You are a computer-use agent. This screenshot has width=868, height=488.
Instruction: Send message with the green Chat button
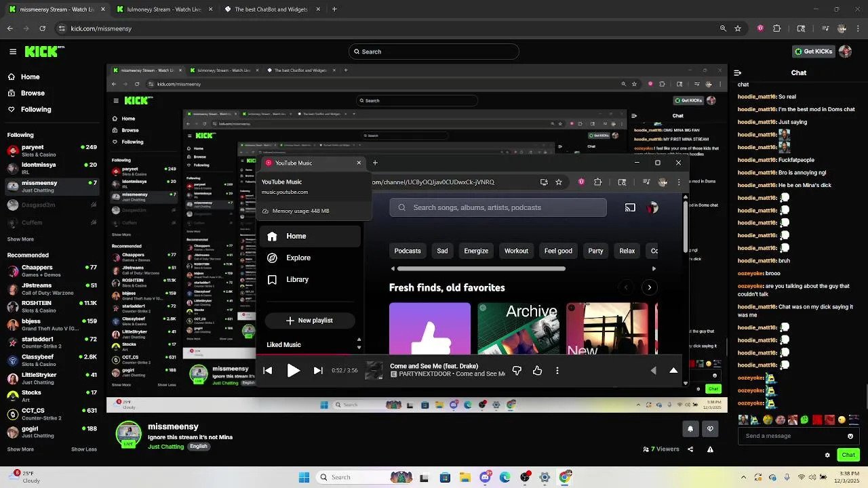point(848,455)
